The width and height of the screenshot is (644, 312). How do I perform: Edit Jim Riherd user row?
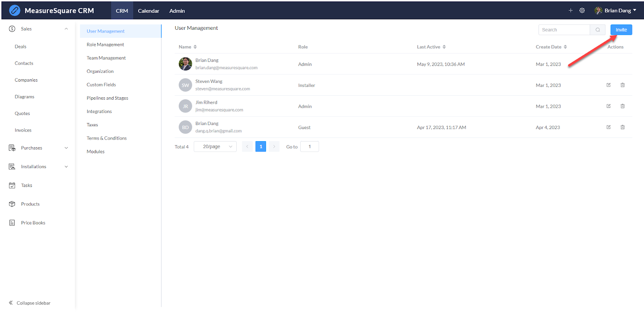click(609, 106)
